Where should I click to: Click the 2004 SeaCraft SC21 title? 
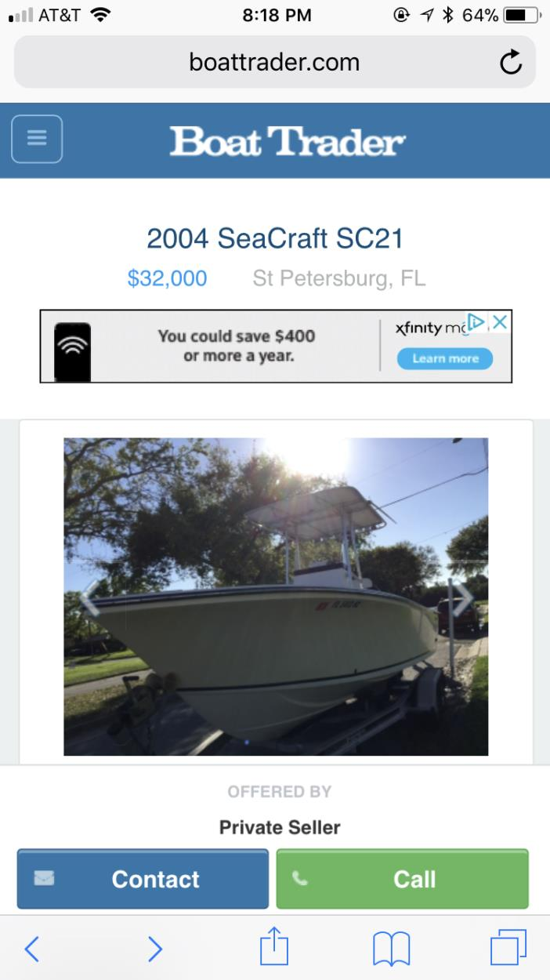point(275,238)
